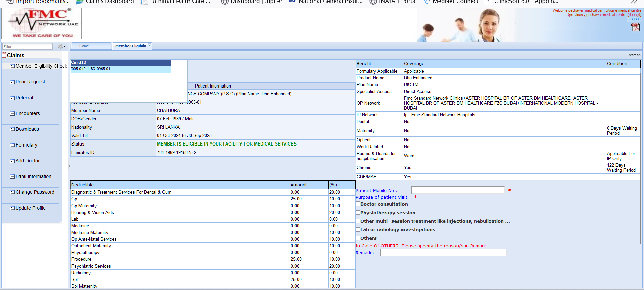Click the Referral sidebar icon
This screenshot has width=644, height=290.
[x=12, y=98]
